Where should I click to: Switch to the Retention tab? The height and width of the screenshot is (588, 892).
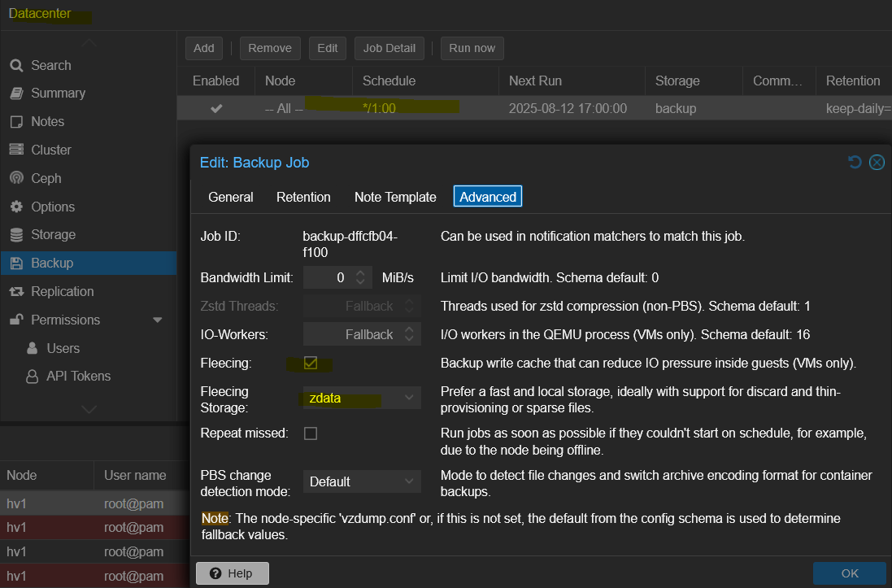pos(303,197)
